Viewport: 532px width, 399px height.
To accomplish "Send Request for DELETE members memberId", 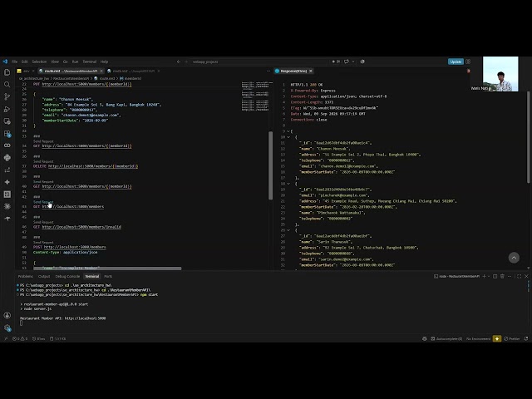I will point(43,161).
